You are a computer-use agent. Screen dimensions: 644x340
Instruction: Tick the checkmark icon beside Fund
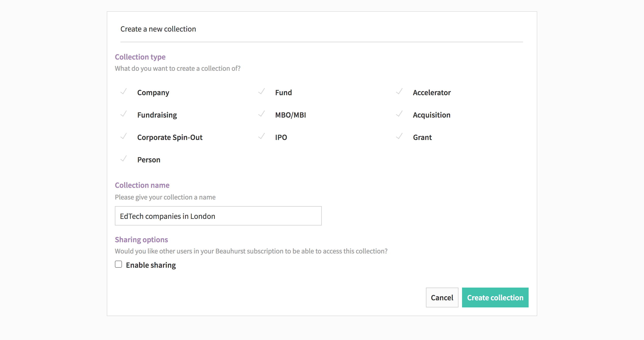coord(262,92)
